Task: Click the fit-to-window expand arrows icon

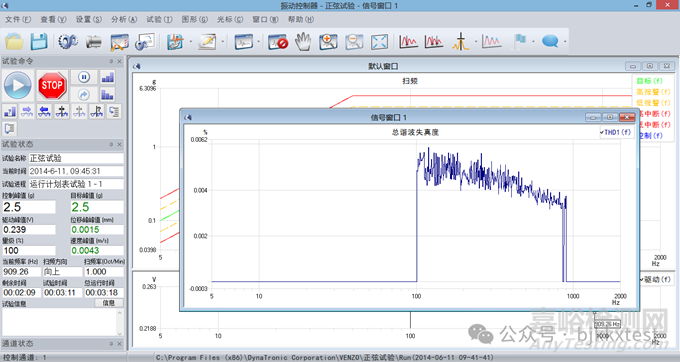Action: pyautogui.click(x=379, y=42)
